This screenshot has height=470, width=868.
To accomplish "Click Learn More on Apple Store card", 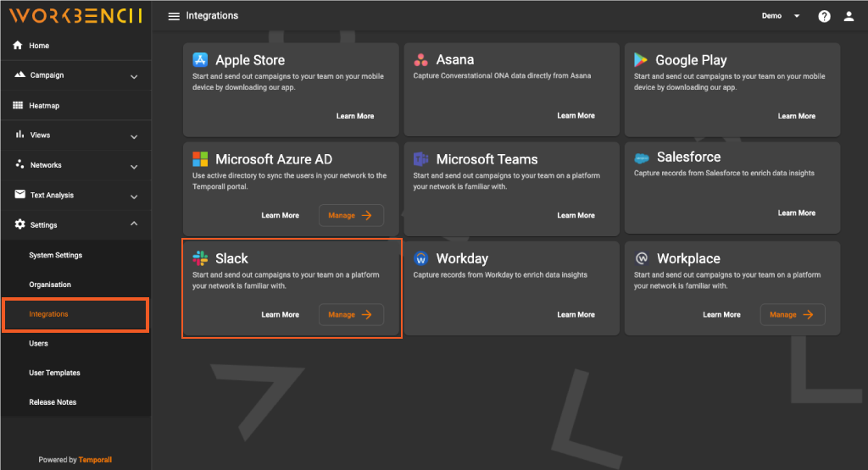I will pyautogui.click(x=355, y=116).
